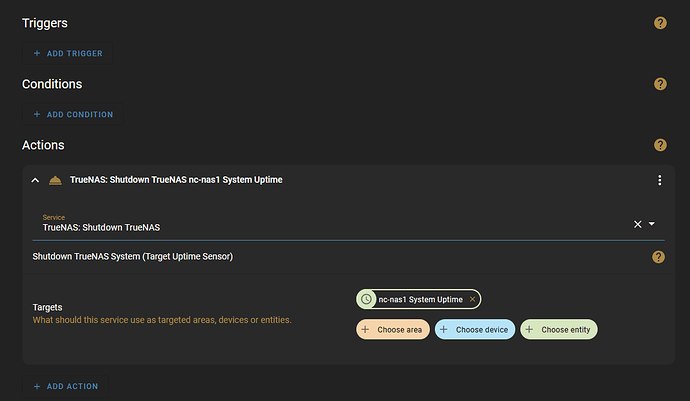The image size is (690, 401).
Task: Add another action
Action: (x=66, y=386)
